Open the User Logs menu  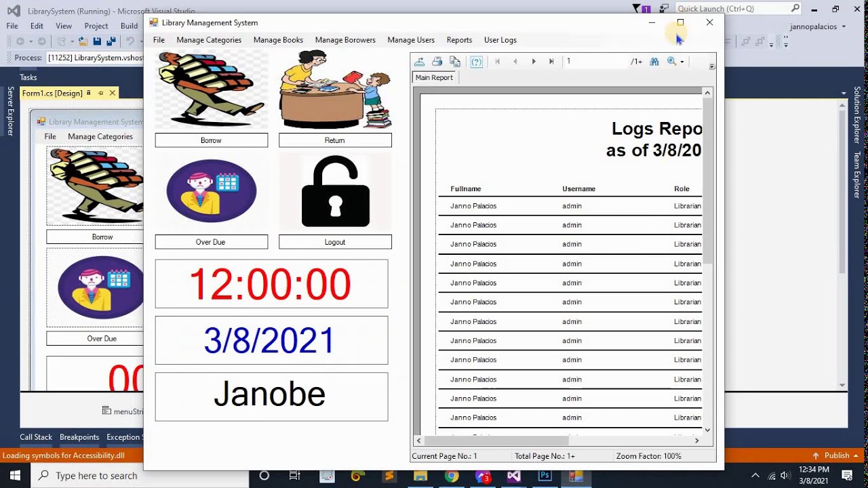coord(500,40)
